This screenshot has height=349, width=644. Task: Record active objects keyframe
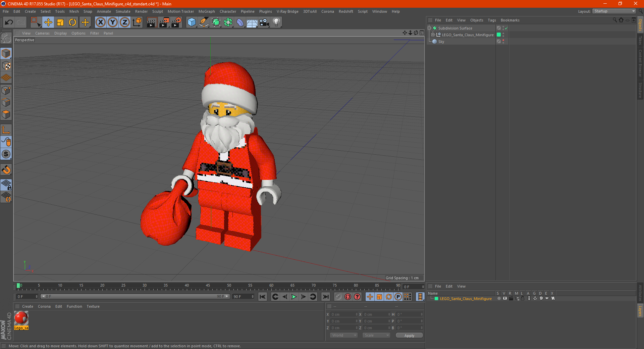(x=338, y=297)
